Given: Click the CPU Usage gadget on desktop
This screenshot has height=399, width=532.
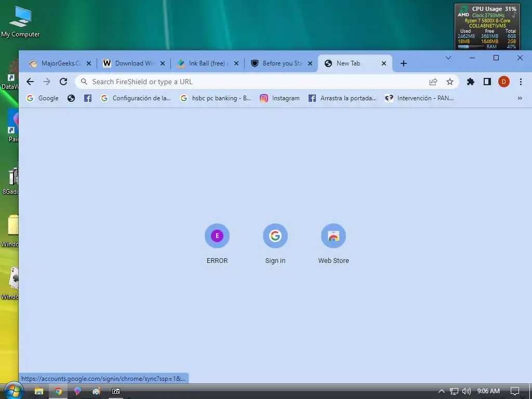Looking at the screenshot, I should coord(487,27).
